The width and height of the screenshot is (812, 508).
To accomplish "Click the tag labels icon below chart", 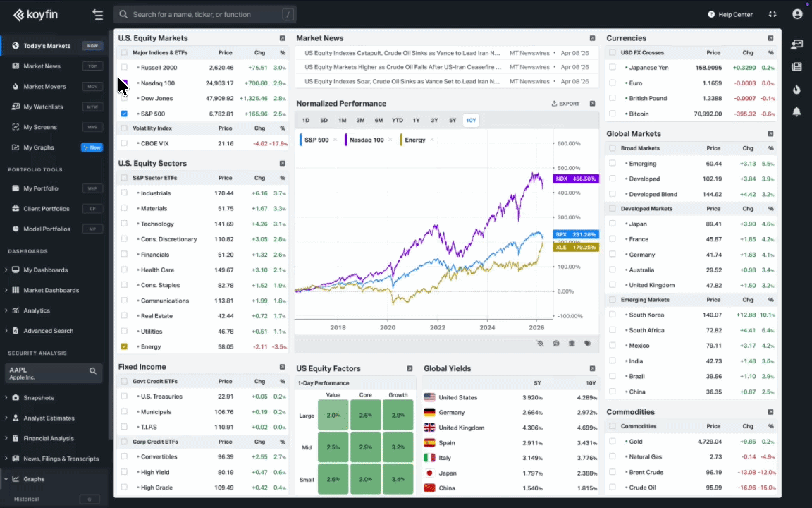I will [x=587, y=344].
